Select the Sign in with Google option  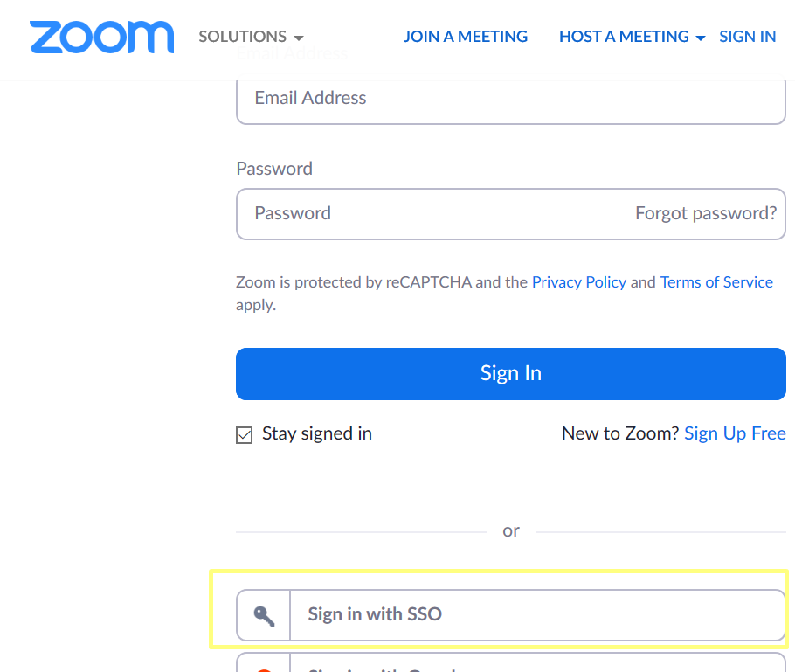tap(510, 663)
